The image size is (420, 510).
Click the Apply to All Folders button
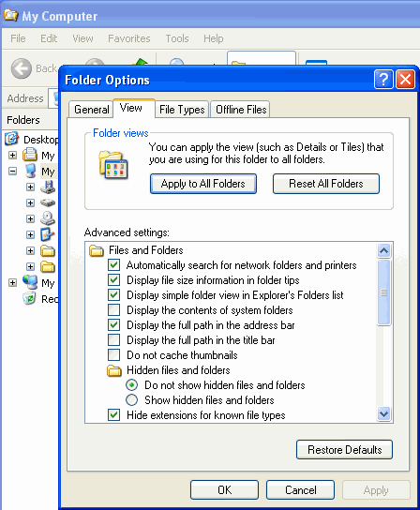(x=203, y=184)
